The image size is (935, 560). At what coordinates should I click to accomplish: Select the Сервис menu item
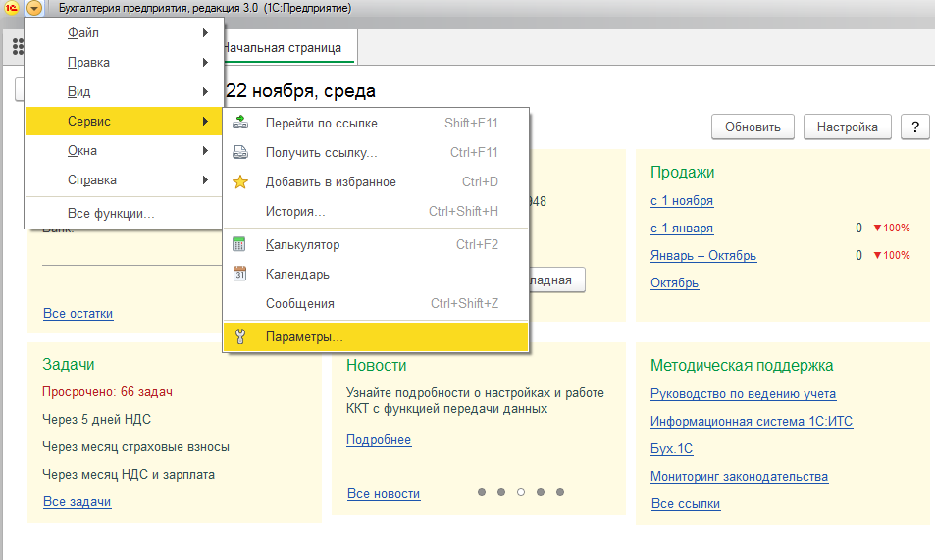coord(124,121)
